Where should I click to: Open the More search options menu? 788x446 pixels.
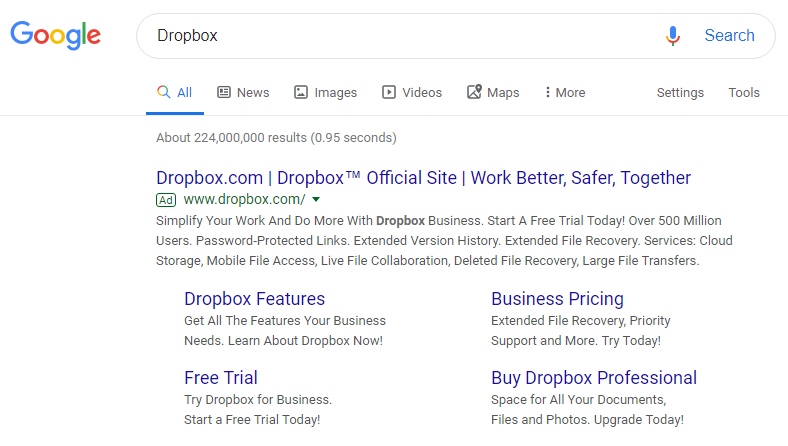pyautogui.click(x=565, y=93)
